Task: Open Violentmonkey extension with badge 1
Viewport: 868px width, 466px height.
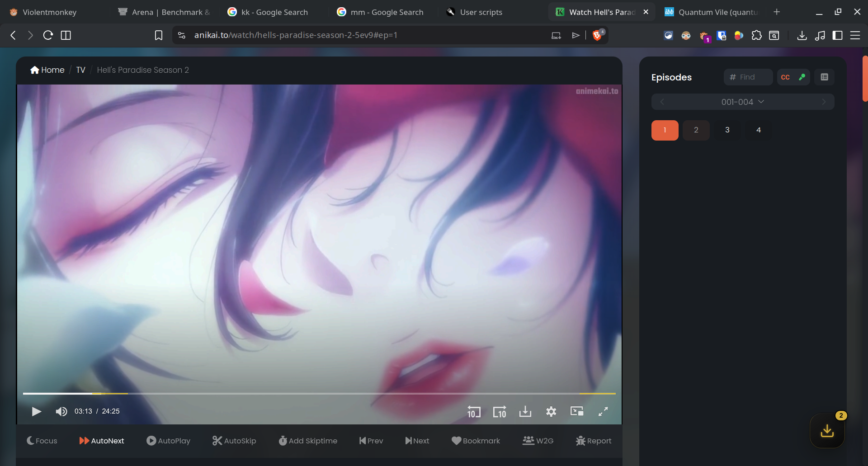Action: (704, 36)
